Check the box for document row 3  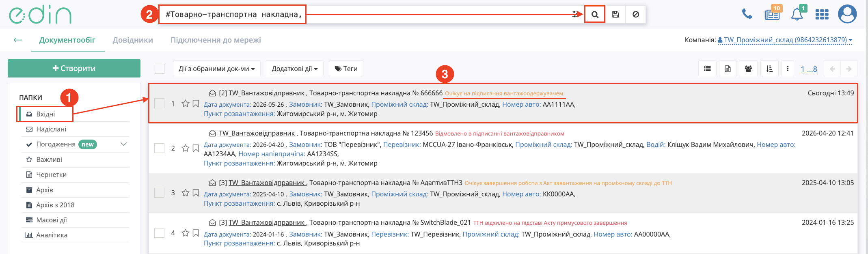click(x=160, y=193)
